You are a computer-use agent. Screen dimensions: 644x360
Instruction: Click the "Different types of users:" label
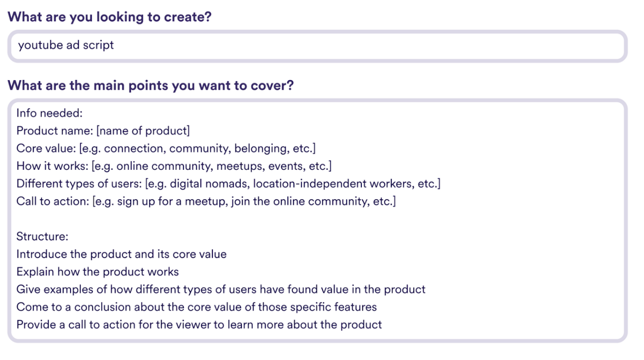tap(79, 184)
